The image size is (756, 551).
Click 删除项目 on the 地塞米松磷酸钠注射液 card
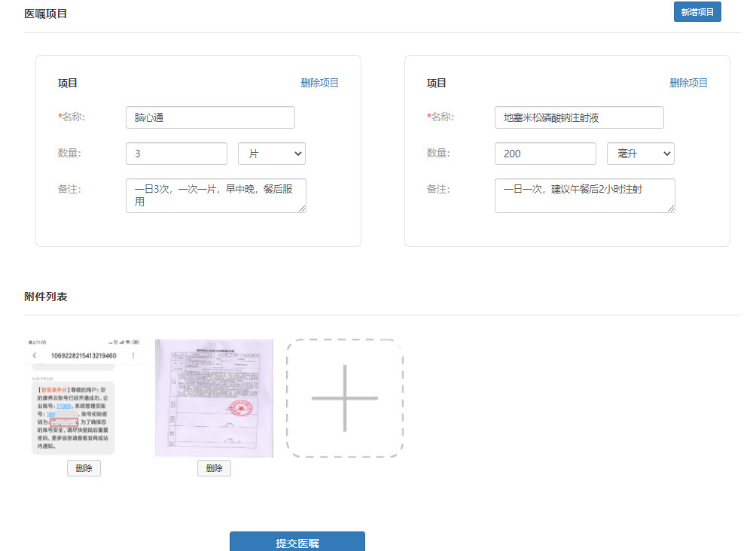pos(688,83)
